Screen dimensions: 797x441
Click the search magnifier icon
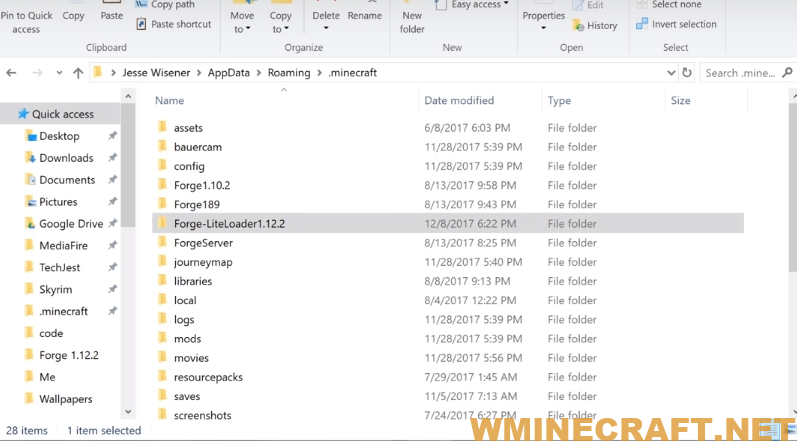[787, 73]
